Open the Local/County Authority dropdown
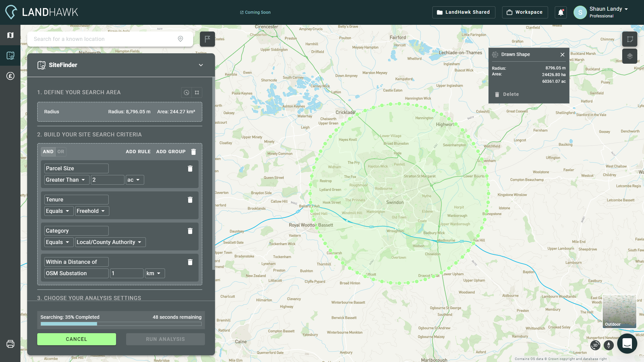 [110, 242]
